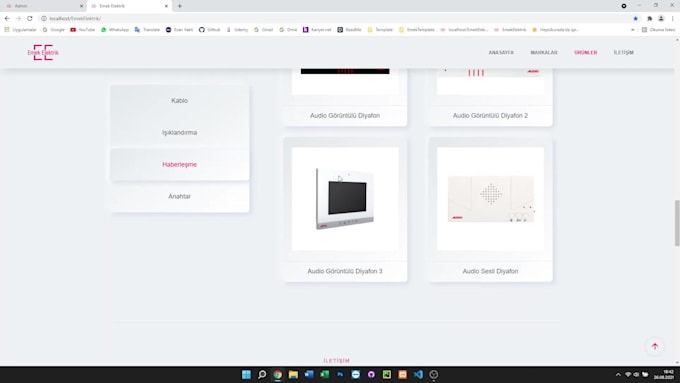Open the EmekTemplate bookmark folder

[x=417, y=30]
